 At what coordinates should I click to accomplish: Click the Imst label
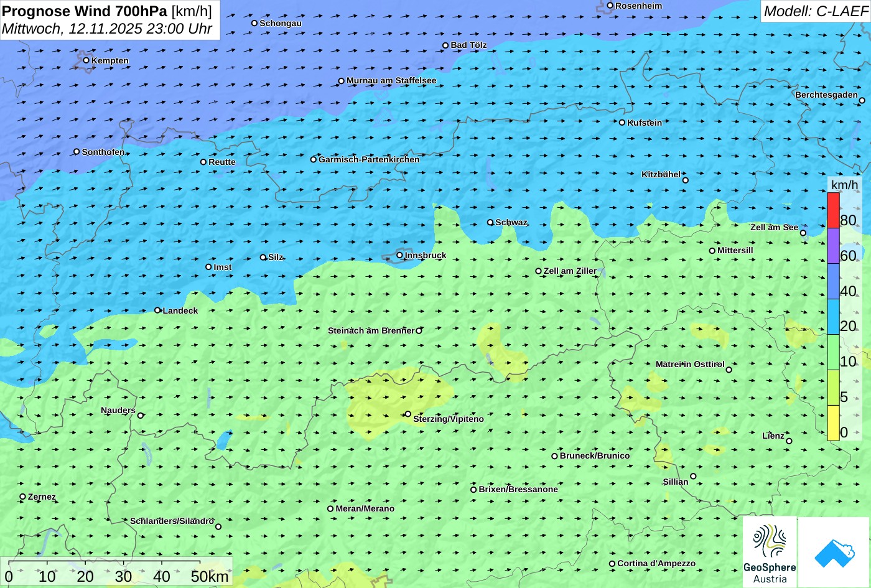coord(223,267)
